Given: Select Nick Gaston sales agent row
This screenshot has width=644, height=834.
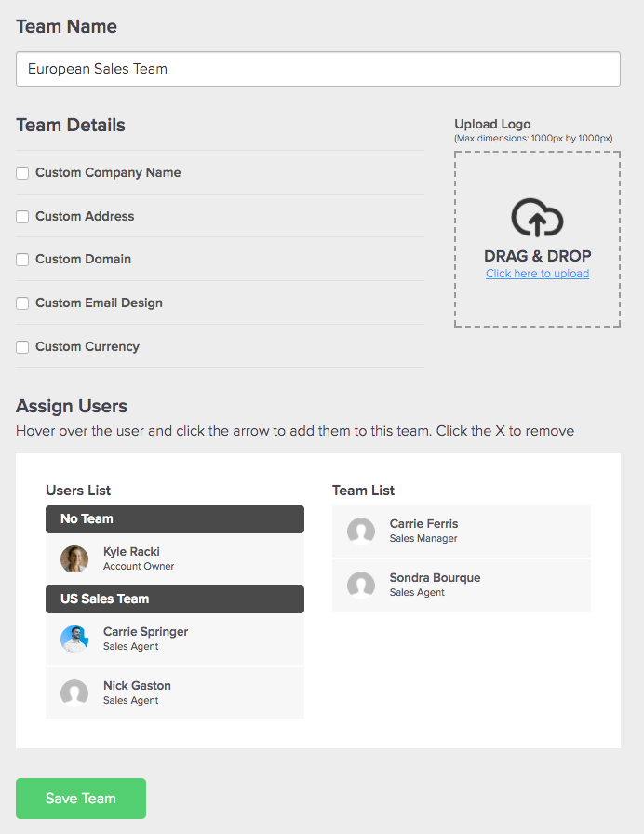Looking at the screenshot, I should (x=175, y=693).
